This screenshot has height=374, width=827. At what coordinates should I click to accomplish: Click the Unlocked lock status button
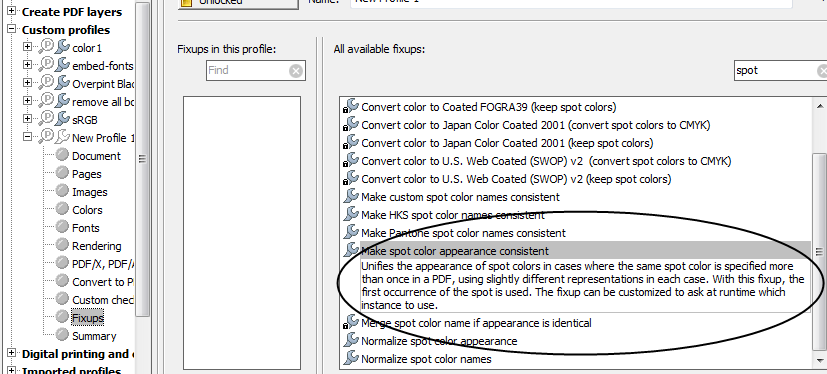pos(238,3)
